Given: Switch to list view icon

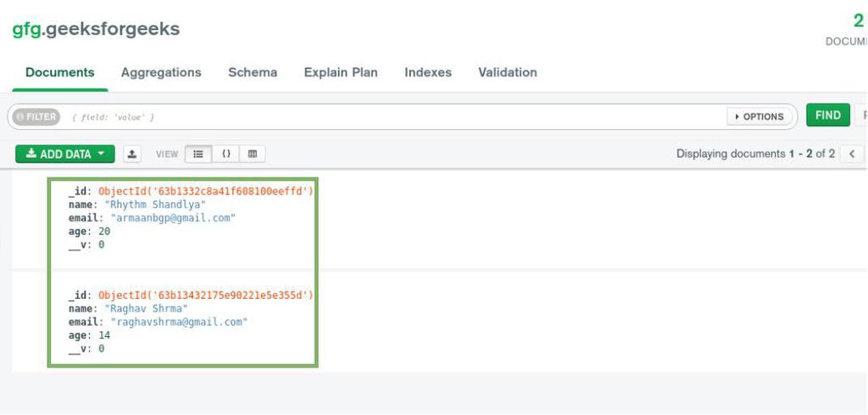Looking at the screenshot, I should pyautogui.click(x=198, y=154).
